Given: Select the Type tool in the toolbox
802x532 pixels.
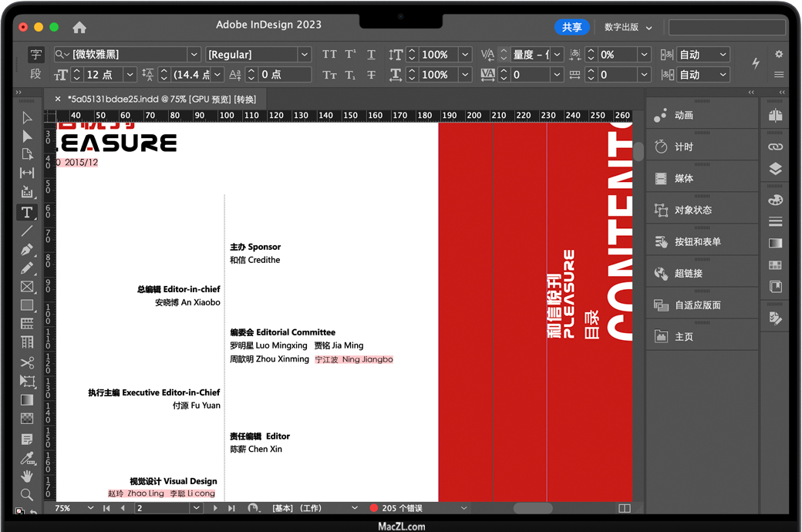Looking at the screenshot, I should (x=27, y=212).
